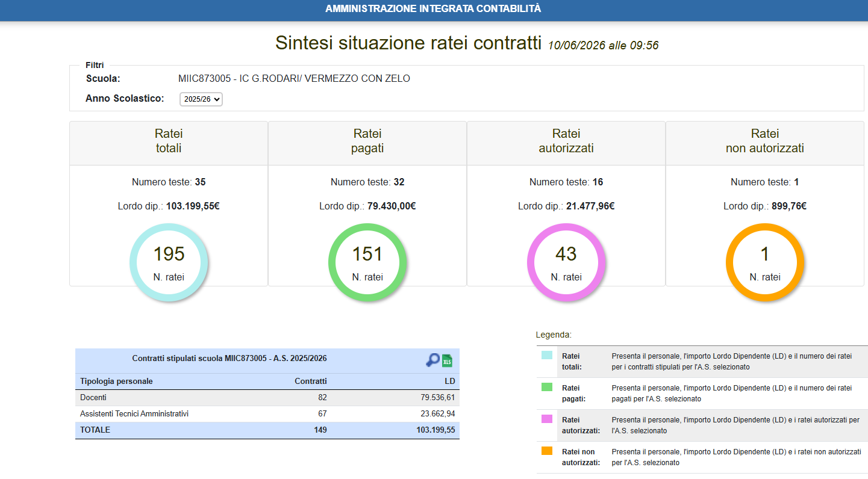Click the TOTALE row of the table
Image resolution: width=868 pixels, height=479 pixels.
tap(267, 430)
